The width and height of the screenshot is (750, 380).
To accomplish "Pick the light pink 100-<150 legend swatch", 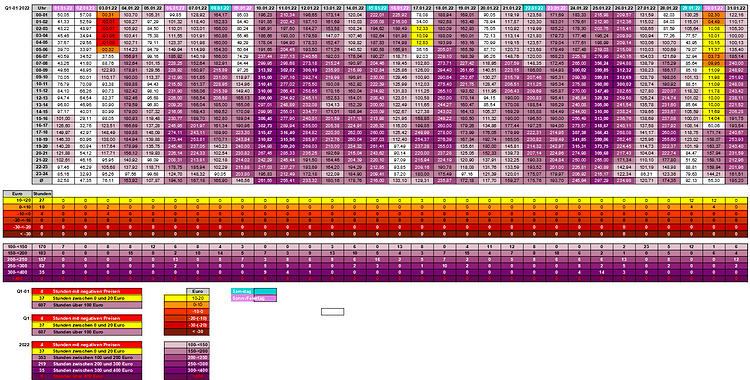I will click(175, 344).
